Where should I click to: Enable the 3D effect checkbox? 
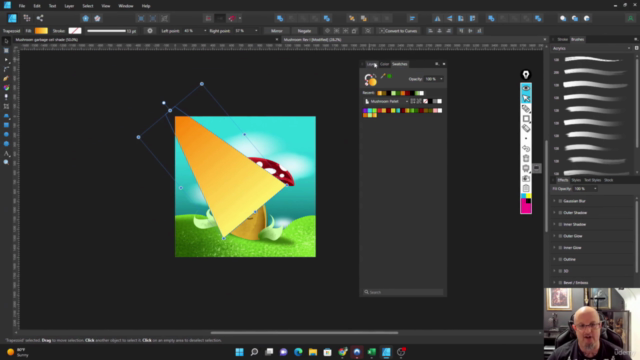click(x=560, y=271)
